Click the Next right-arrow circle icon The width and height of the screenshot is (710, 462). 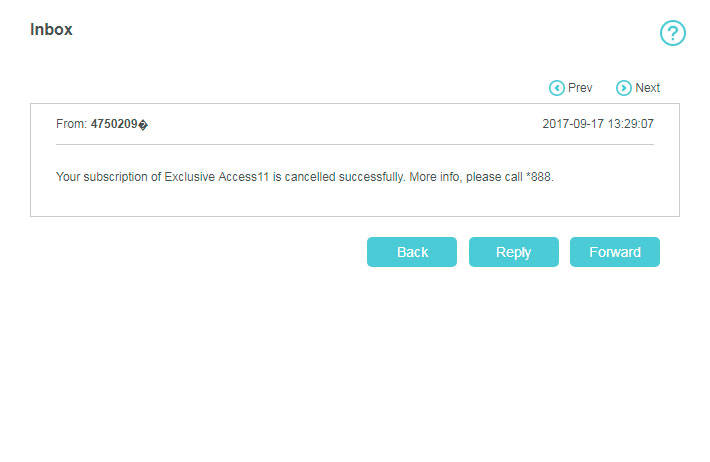coord(624,88)
